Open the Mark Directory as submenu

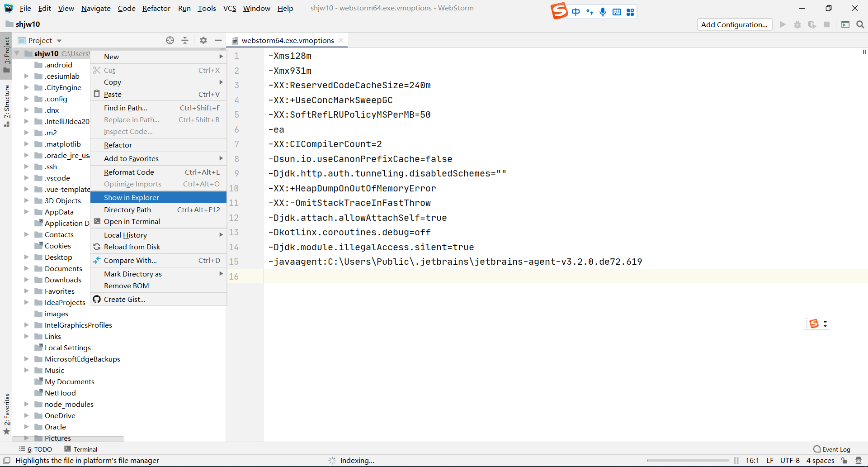pyautogui.click(x=132, y=274)
